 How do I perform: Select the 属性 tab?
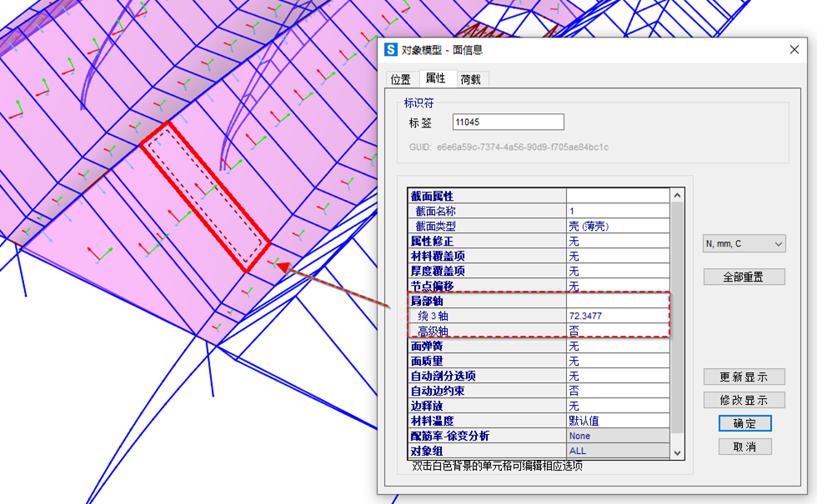tap(435, 78)
